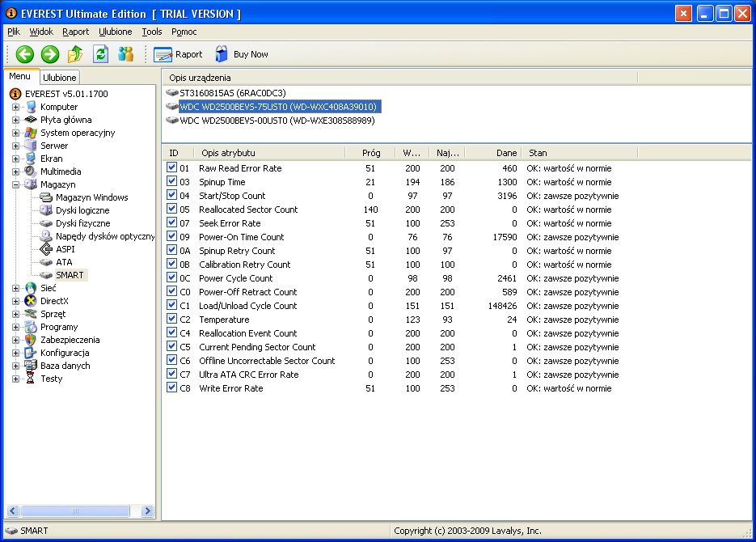This screenshot has width=756, height=542.
Task: Click the up-level folder arrow icon
Action: pyautogui.click(x=75, y=54)
